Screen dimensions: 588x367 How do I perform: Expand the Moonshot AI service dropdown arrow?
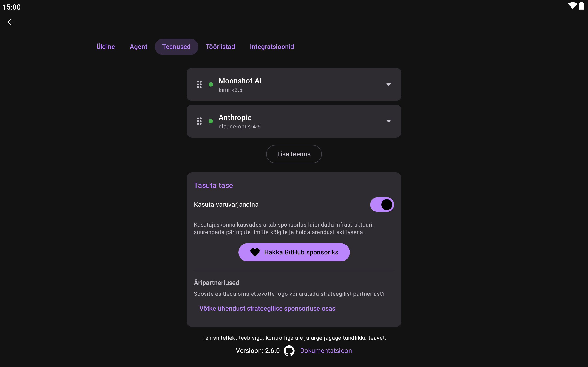coord(389,84)
